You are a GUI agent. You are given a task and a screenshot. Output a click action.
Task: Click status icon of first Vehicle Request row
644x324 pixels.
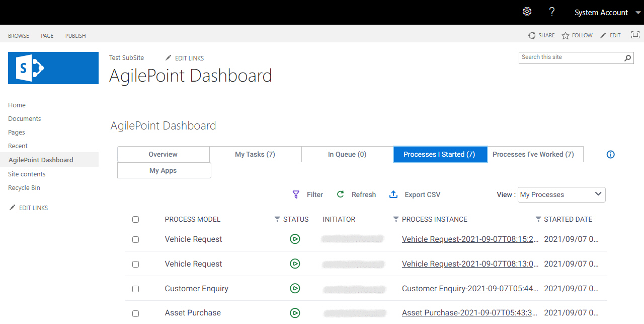pos(295,239)
